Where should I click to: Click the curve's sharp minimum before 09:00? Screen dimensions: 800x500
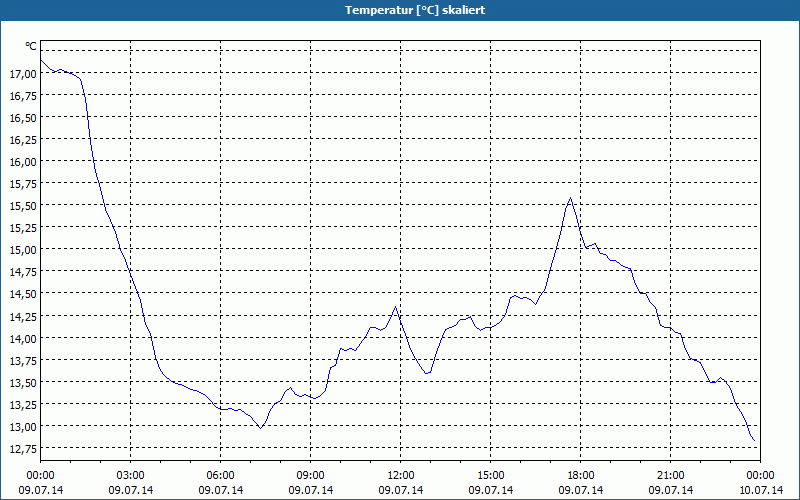click(x=261, y=428)
